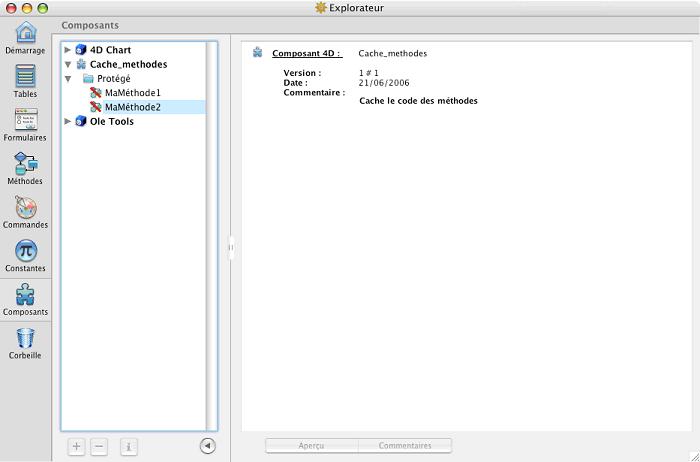This screenshot has height=462, width=700.
Task: Select MaMéthode2 in the tree
Action: tap(132, 107)
